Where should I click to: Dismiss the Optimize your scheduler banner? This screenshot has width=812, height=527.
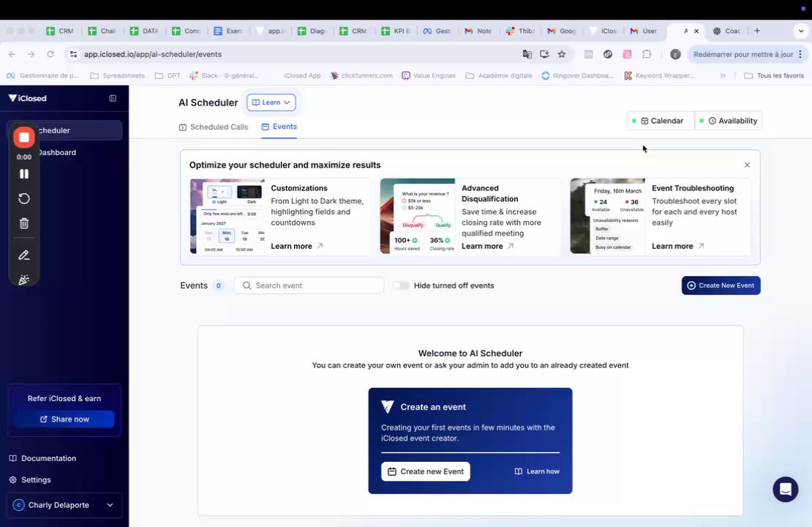click(x=747, y=165)
